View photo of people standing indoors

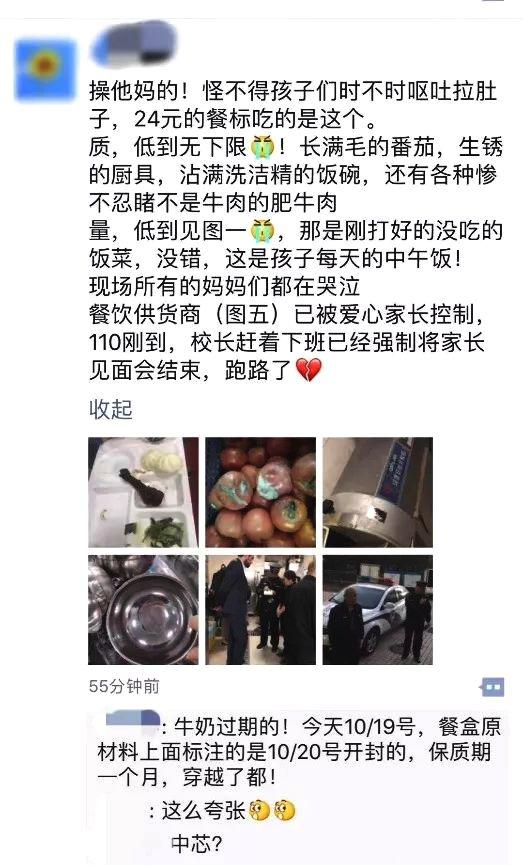point(260,610)
